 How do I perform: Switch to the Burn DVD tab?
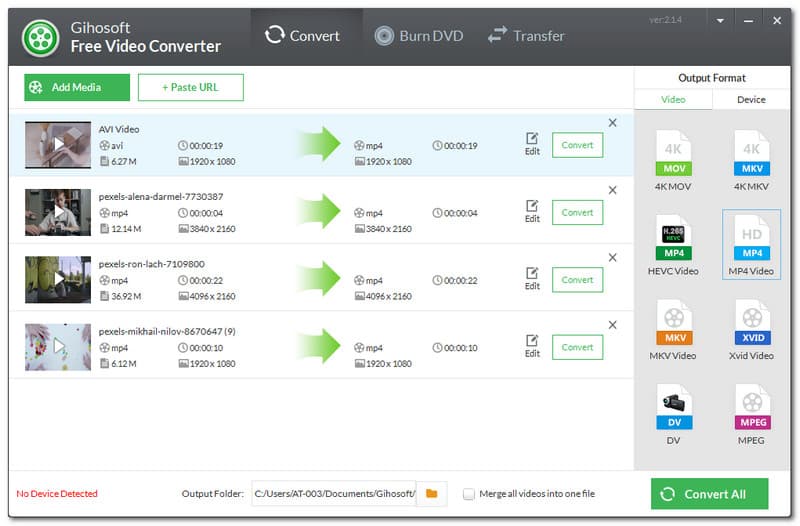418,36
